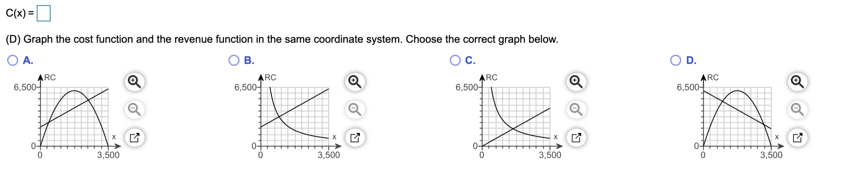This screenshot has width=868, height=173.
Task: Open graph A in a new window
Action: pos(135,137)
